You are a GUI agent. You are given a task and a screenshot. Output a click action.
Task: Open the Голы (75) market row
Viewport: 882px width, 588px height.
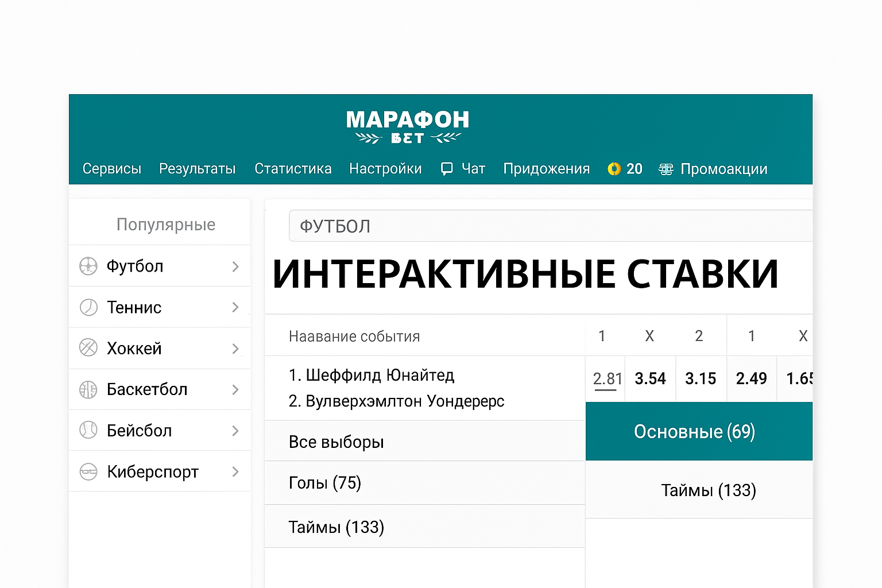[x=424, y=483]
